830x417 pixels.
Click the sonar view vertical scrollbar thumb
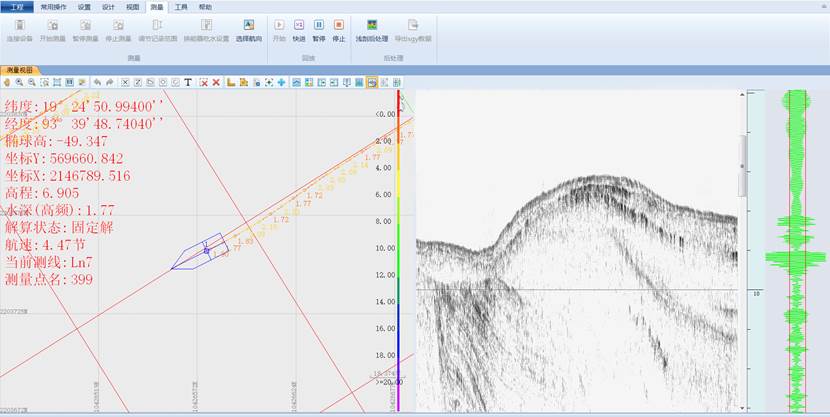tap(741, 165)
